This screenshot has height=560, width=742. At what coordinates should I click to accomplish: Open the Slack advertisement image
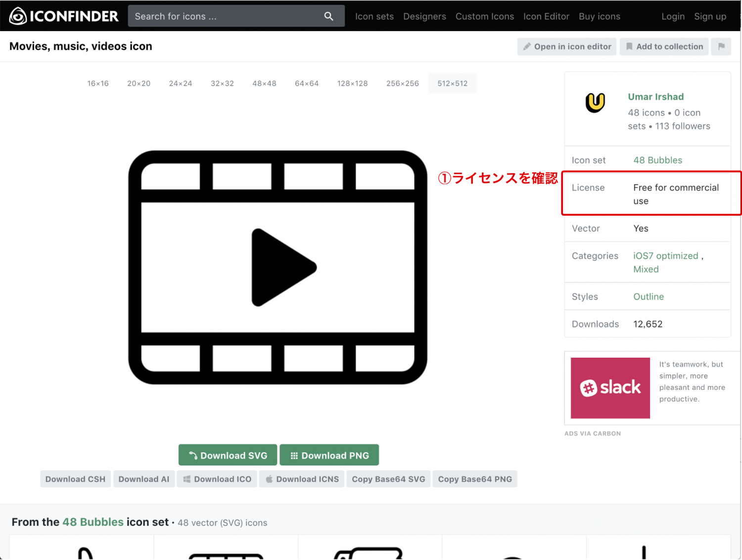tap(610, 388)
